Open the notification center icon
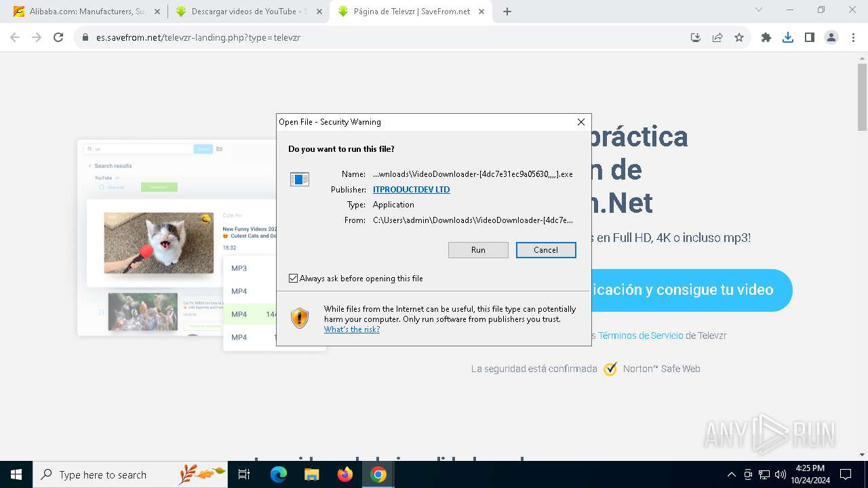 pyautogui.click(x=846, y=474)
